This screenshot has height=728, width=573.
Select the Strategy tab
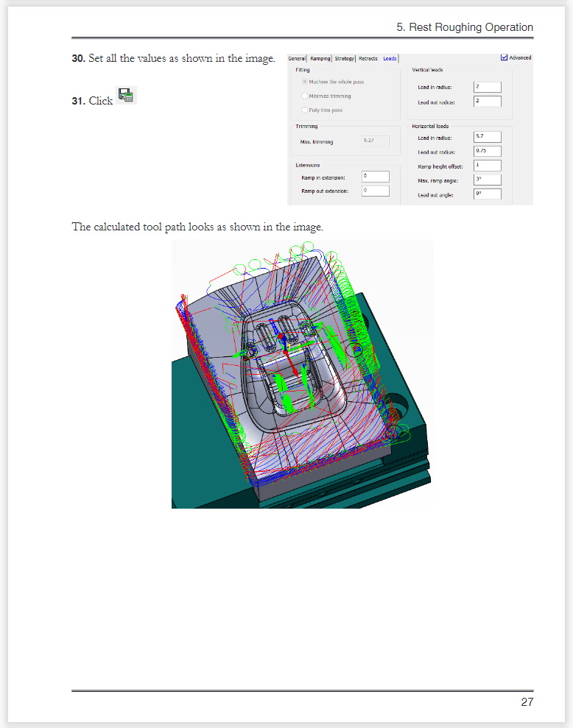click(344, 58)
